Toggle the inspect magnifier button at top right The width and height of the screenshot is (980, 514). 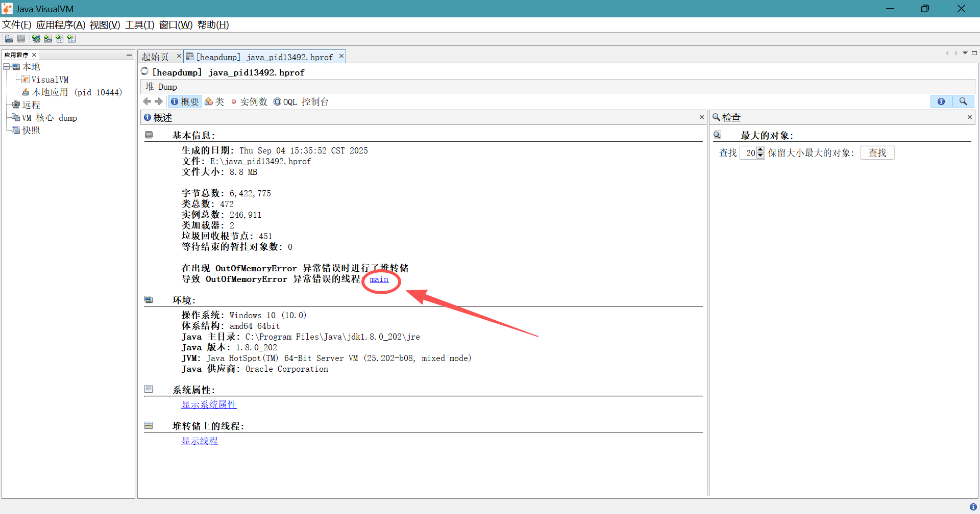[963, 101]
